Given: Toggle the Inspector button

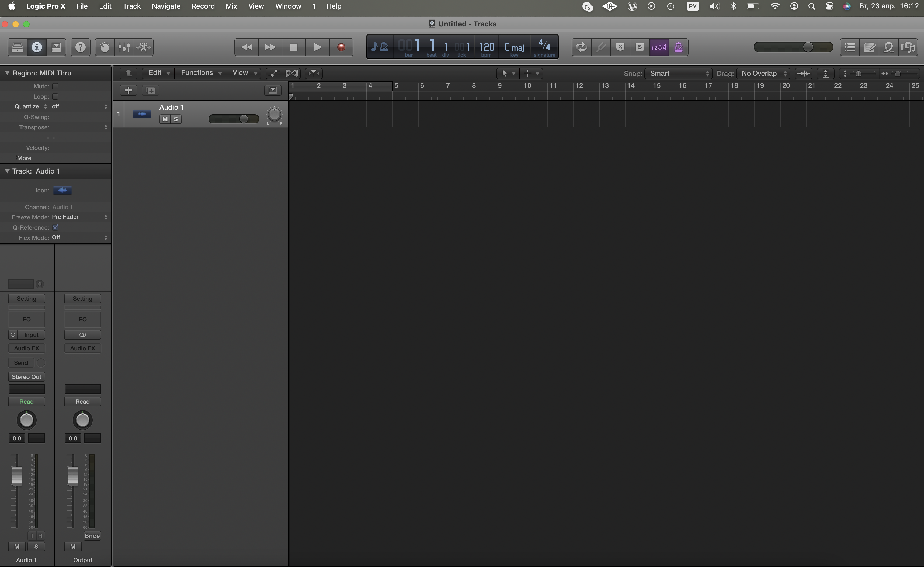Looking at the screenshot, I should pos(37,47).
